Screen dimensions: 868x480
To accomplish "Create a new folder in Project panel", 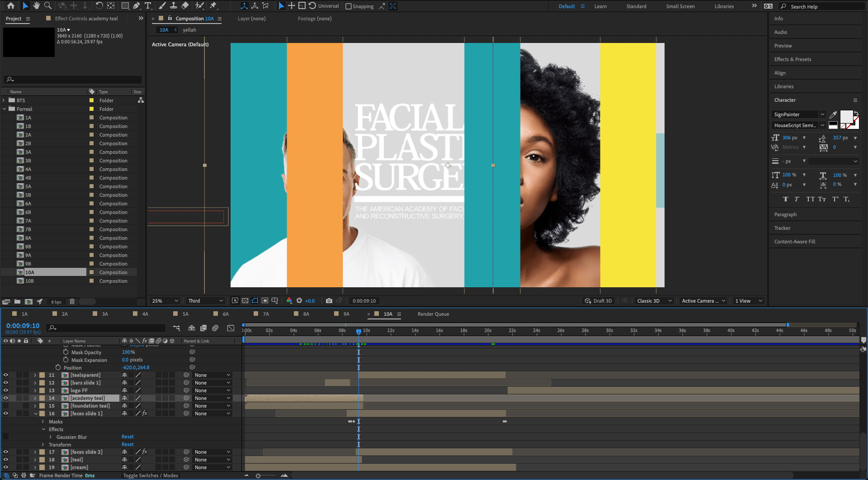I will [17, 302].
